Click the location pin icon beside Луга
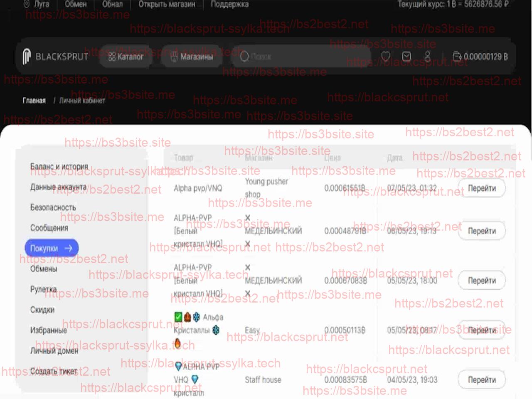Viewport: 532px width, 399px height. [x=27, y=4]
